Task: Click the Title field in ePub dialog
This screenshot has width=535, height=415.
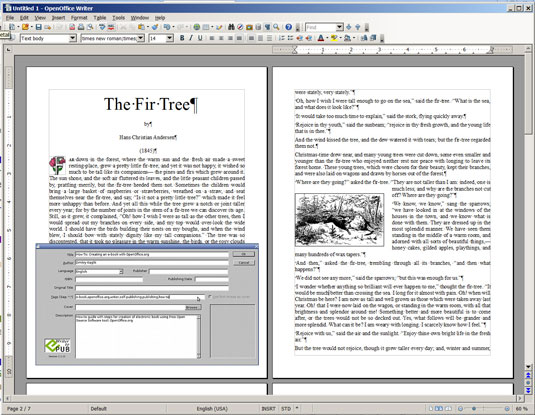Action: [151, 255]
